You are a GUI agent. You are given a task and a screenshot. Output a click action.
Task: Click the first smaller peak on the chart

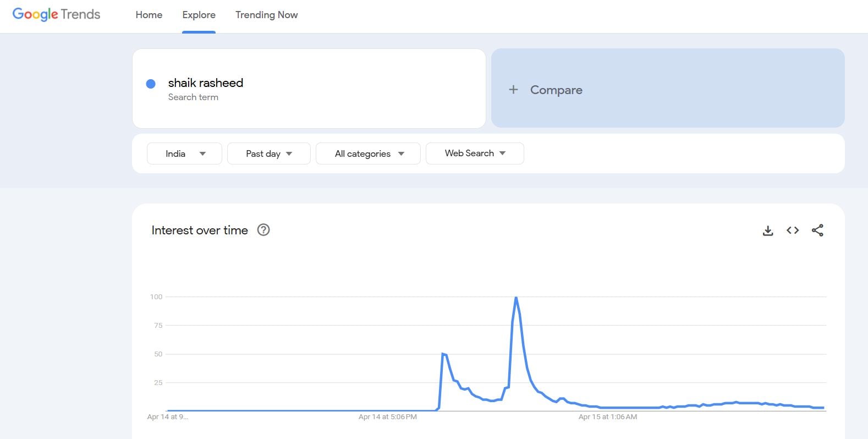pos(443,354)
